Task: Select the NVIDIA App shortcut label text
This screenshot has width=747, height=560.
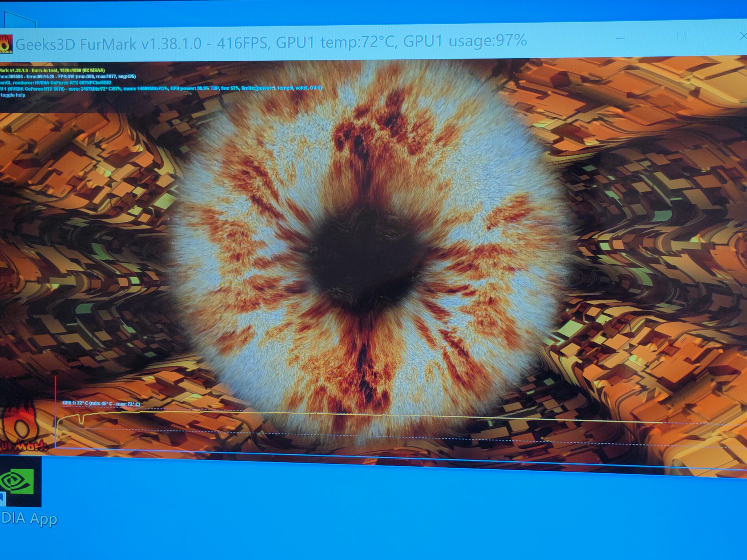Action: 29,519
